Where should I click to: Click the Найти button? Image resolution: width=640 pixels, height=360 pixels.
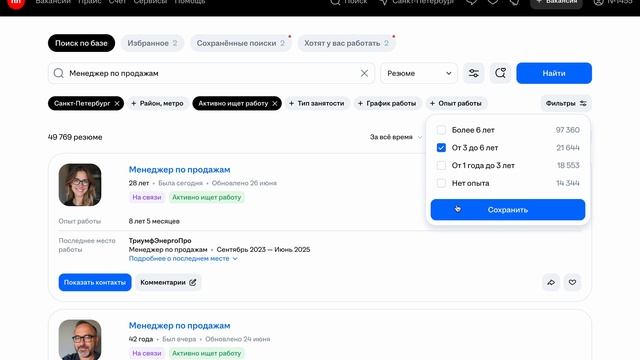pyautogui.click(x=554, y=73)
